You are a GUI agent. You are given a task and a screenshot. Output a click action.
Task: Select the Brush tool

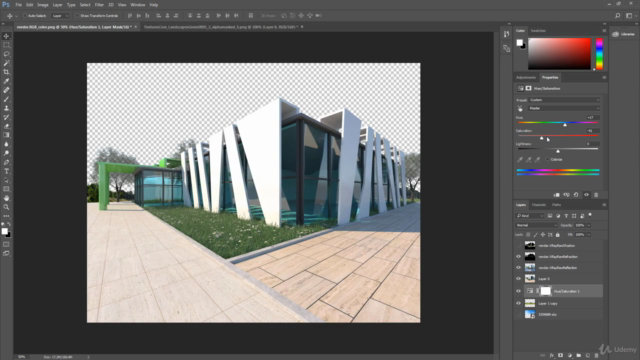pyautogui.click(x=6, y=99)
